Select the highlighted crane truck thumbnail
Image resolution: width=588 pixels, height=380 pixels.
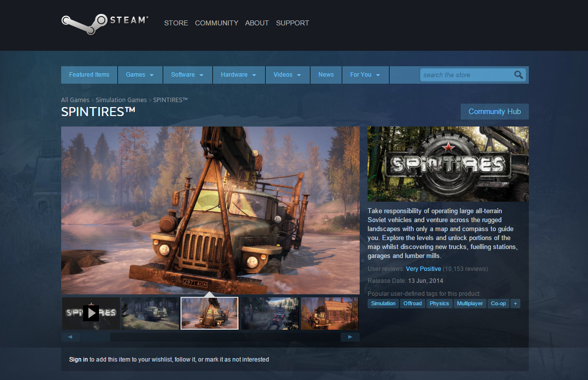(x=209, y=313)
